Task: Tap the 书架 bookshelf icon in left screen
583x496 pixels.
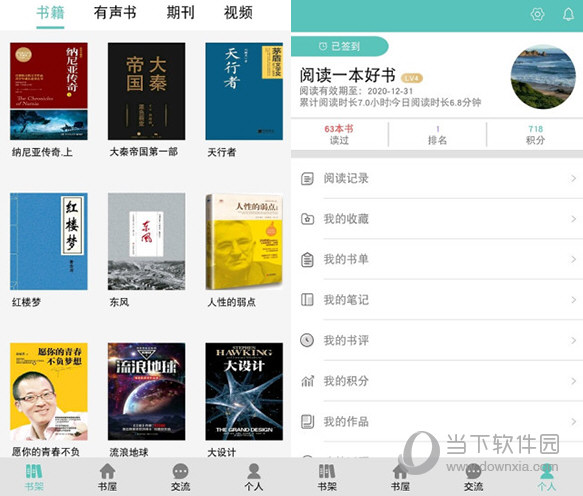Action: (34, 471)
